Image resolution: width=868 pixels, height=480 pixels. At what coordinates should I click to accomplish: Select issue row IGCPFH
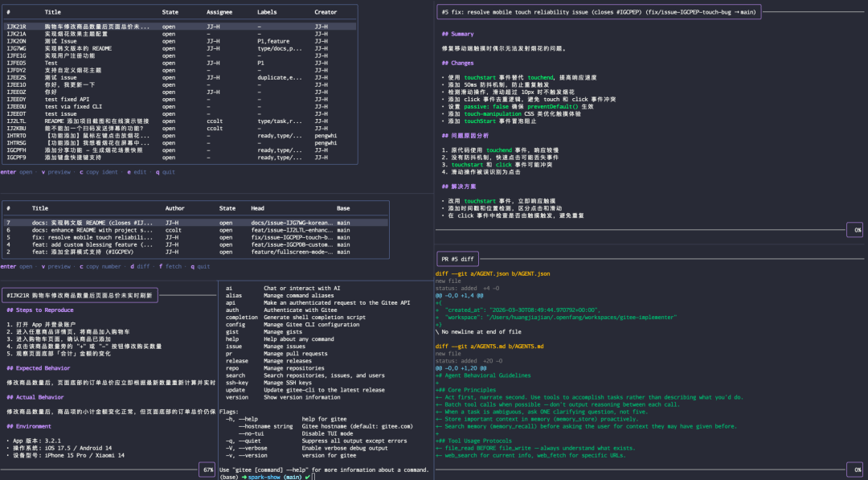tap(180, 150)
